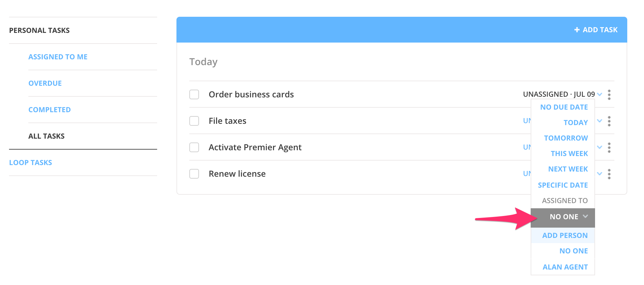Select the Specific Date option
This screenshot has width=644, height=285.
(x=563, y=185)
